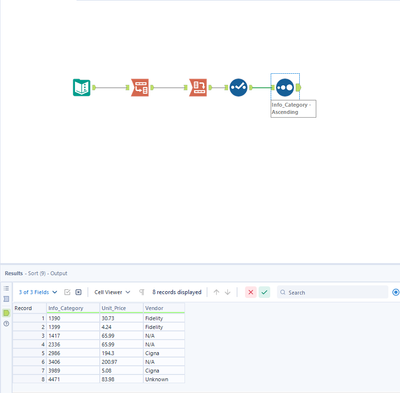Click the Transpose tool's output anchor
Screen dimensions: 400x393
point(152,88)
